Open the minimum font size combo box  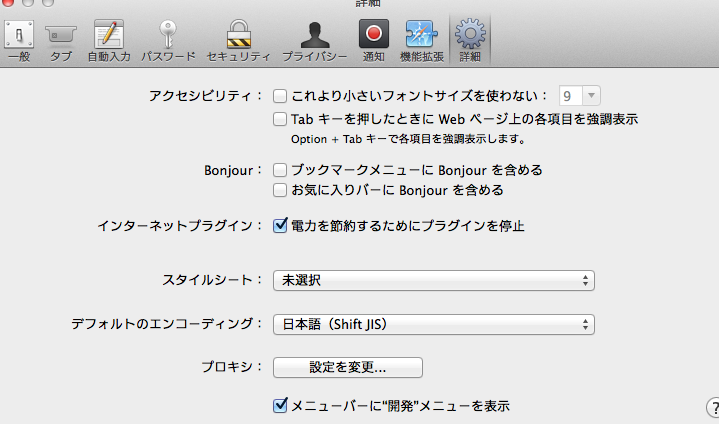579,96
